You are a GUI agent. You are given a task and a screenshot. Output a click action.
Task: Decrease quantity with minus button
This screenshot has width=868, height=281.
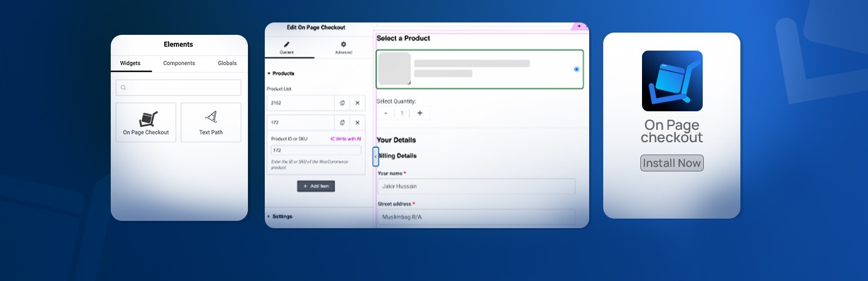pos(386,113)
